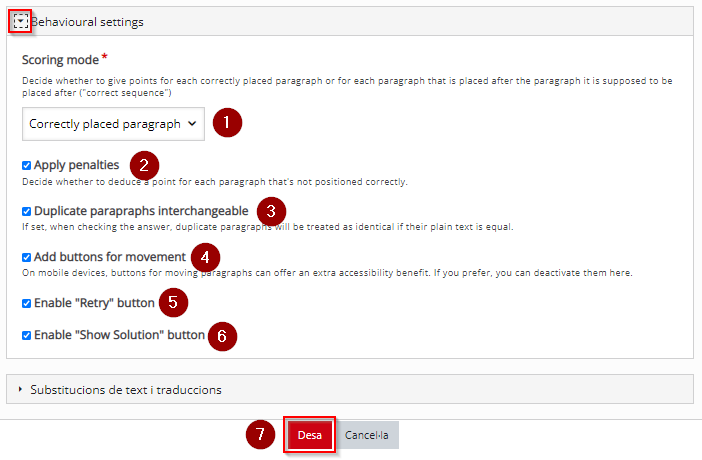Image resolution: width=702 pixels, height=460 pixels.
Task: Click the Behavioural settings header title
Action: [87, 22]
